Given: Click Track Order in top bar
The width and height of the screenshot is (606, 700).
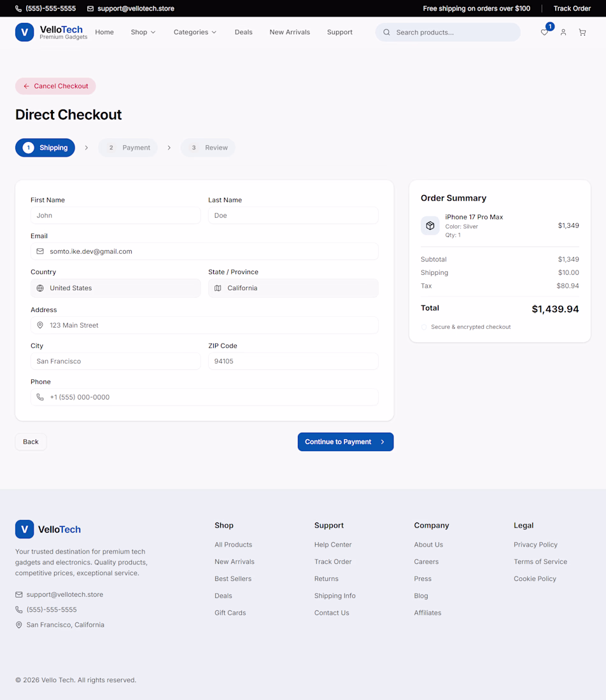Looking at the screenshot, I should (x=572, y=8).
